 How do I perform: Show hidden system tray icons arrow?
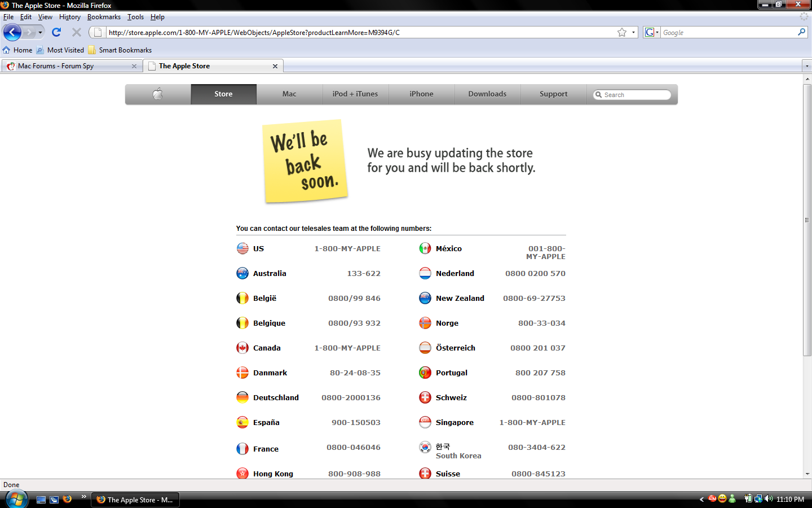click(701, 500)
